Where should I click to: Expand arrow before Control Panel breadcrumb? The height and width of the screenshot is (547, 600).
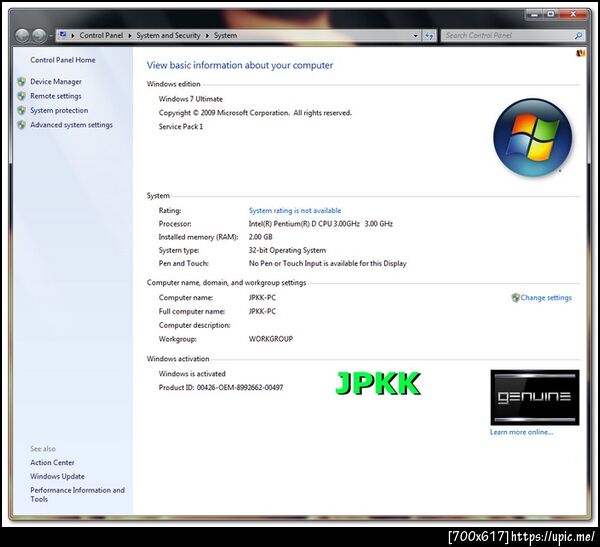pos(73,36)
